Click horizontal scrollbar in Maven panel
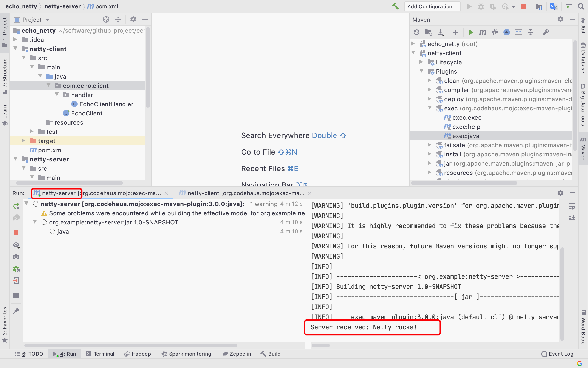588x368 pixels. click(464, 183)
